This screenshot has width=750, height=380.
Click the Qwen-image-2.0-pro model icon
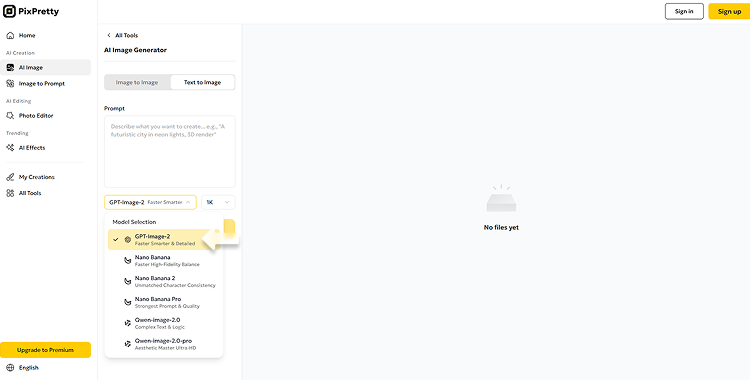128,344
